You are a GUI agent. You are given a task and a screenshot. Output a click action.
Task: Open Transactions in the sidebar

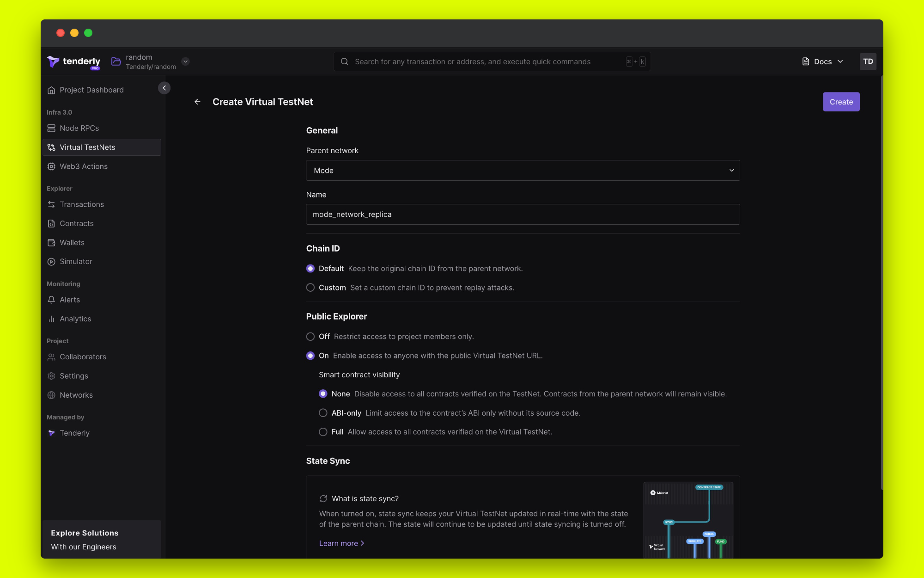point(82,204)
